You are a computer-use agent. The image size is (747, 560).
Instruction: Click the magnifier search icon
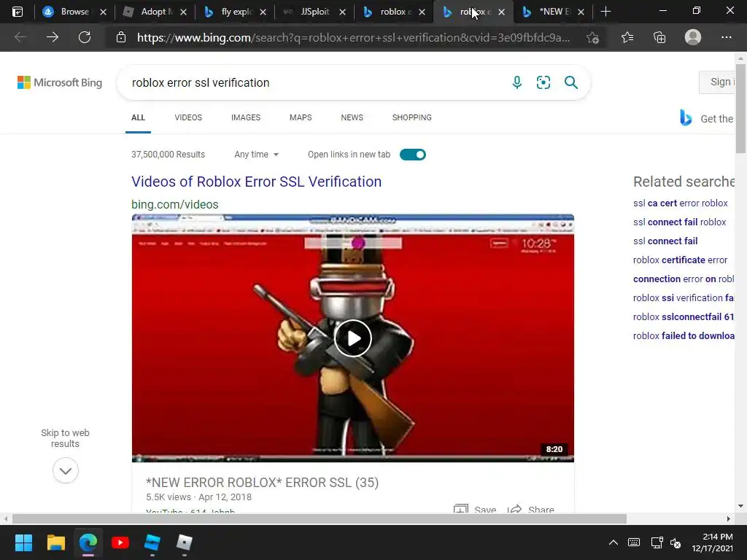[570, 82]
